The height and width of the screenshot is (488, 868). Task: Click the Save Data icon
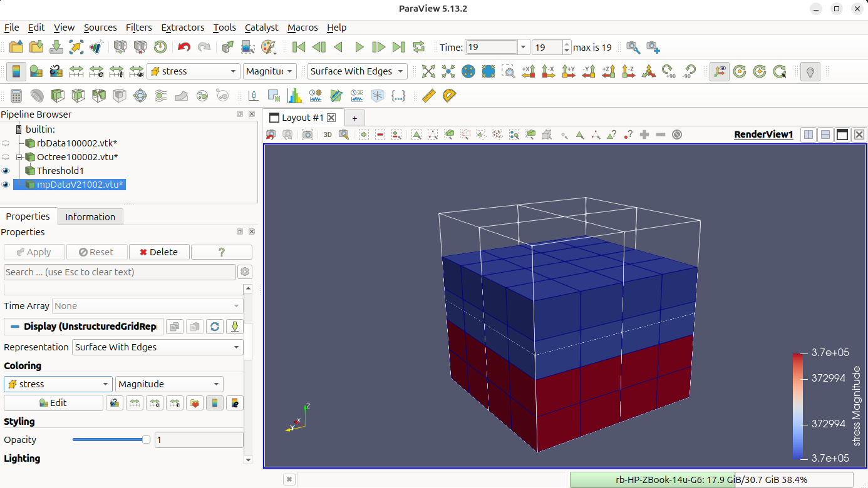pos(56,47)
